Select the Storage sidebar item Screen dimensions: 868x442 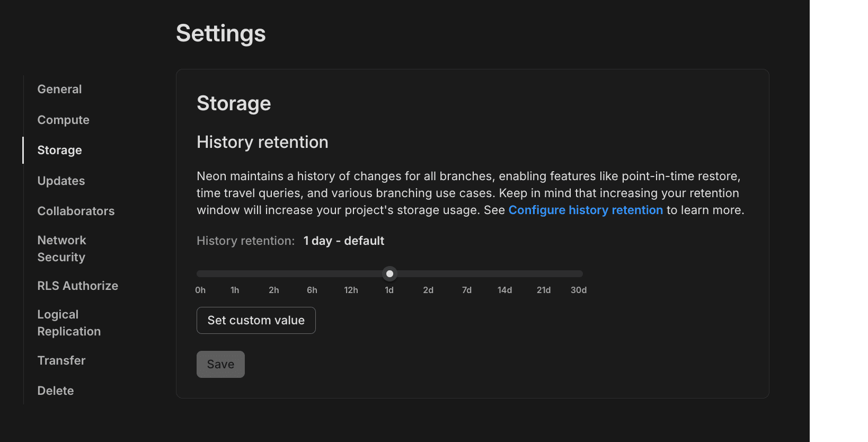(x=59, y=150)
